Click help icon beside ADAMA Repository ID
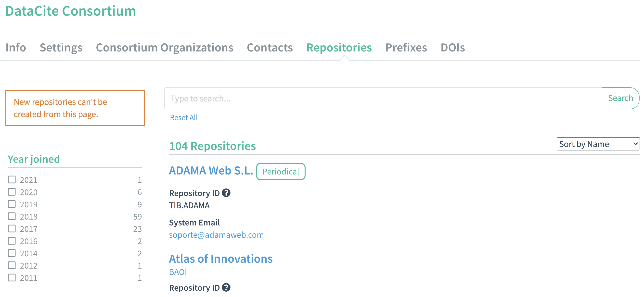 click(x=226, y=193)
